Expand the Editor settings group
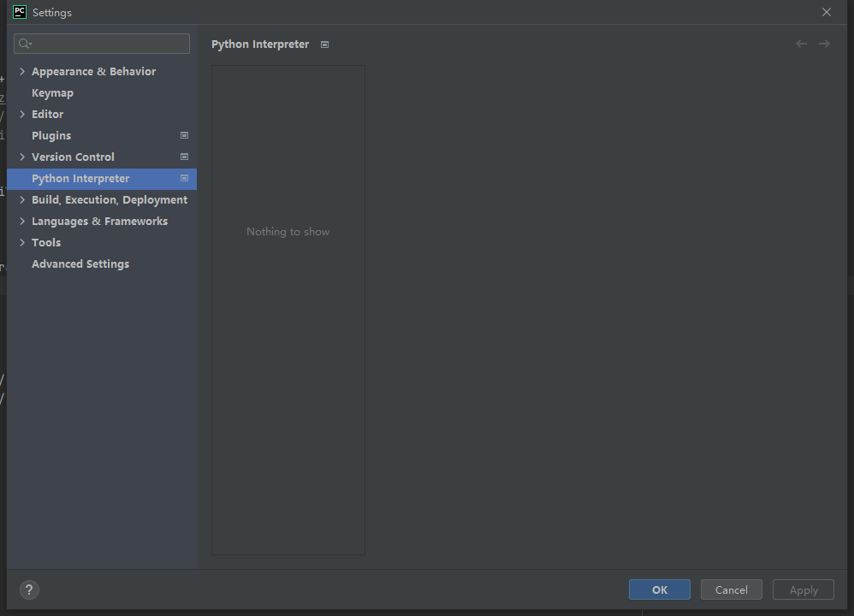The width and height of the screenshot is (854, 616). pos(21,114)
